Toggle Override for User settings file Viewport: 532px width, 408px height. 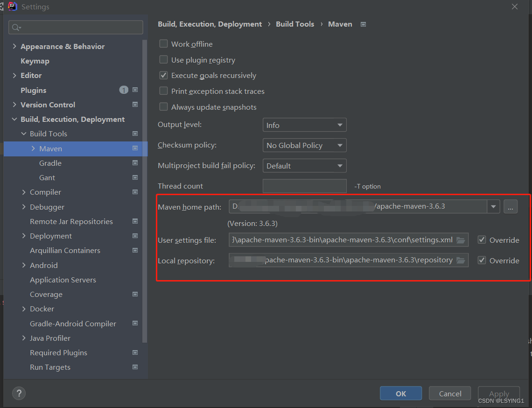482,240
